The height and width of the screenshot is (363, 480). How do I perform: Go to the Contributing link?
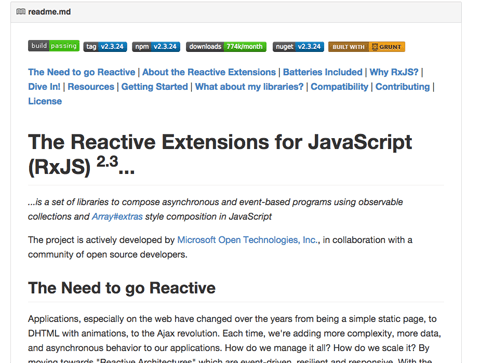pyautogui.click(x=403, y=87)
